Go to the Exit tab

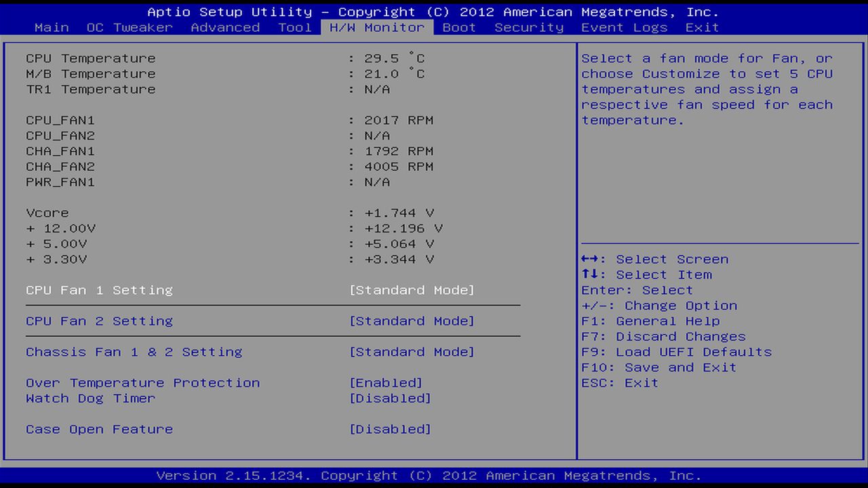tap(702, 28)
